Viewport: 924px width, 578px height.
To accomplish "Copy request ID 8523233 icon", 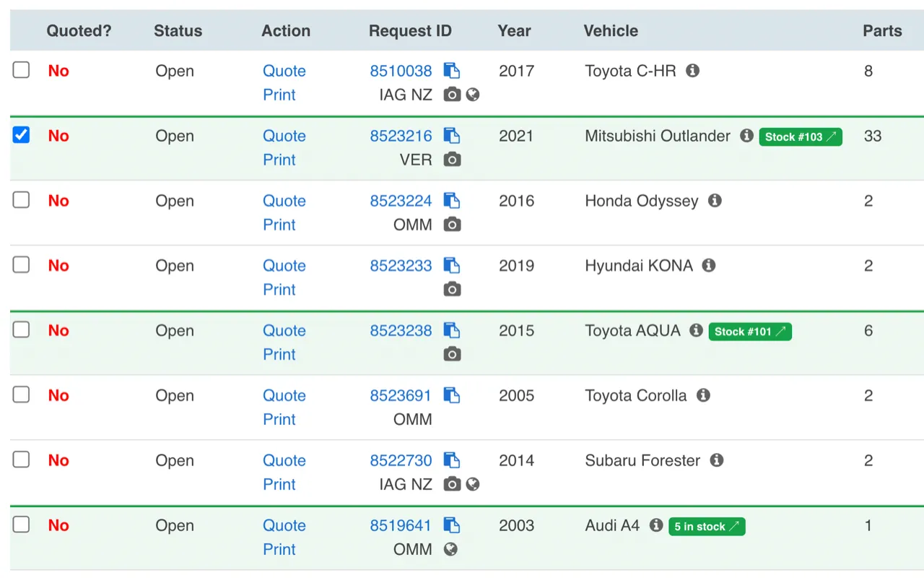I will click(452, 266).
